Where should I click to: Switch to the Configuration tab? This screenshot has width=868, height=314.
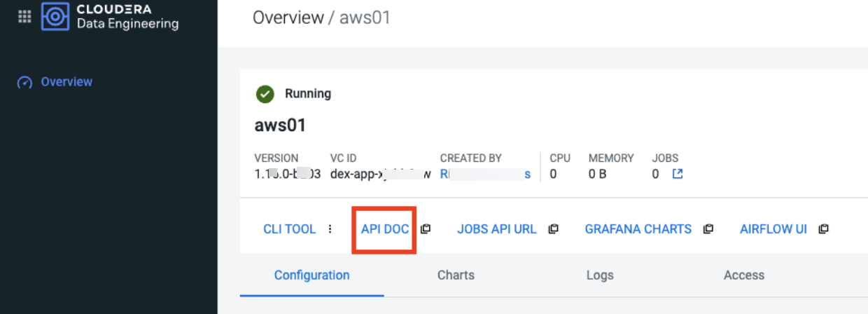click(311, 275)
